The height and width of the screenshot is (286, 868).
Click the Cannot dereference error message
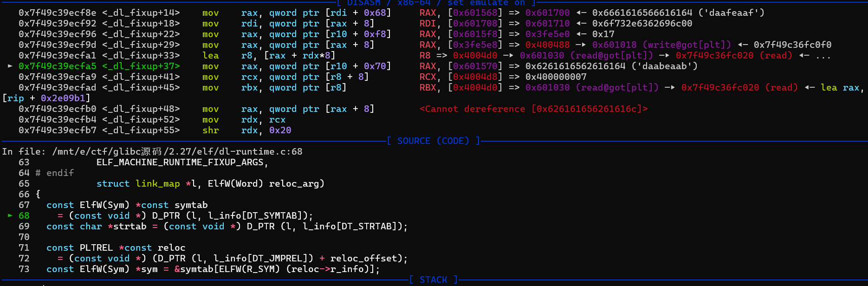tap(533, 109)
